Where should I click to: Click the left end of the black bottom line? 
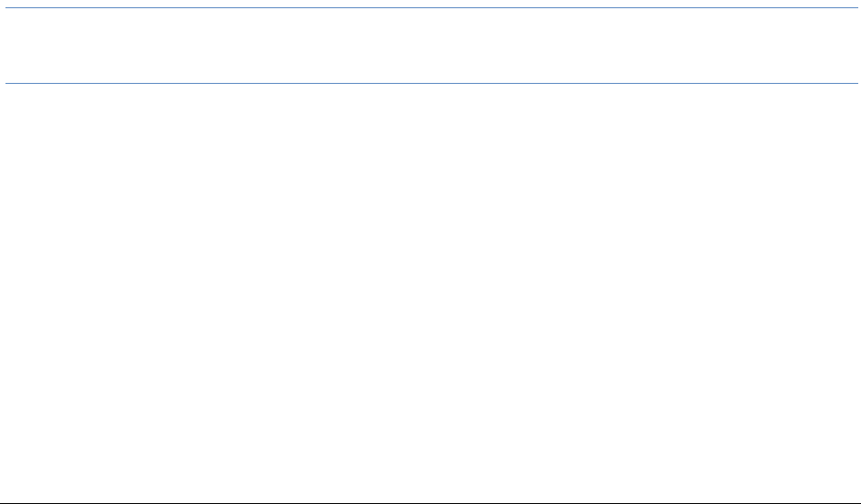[x=3, y=499]
